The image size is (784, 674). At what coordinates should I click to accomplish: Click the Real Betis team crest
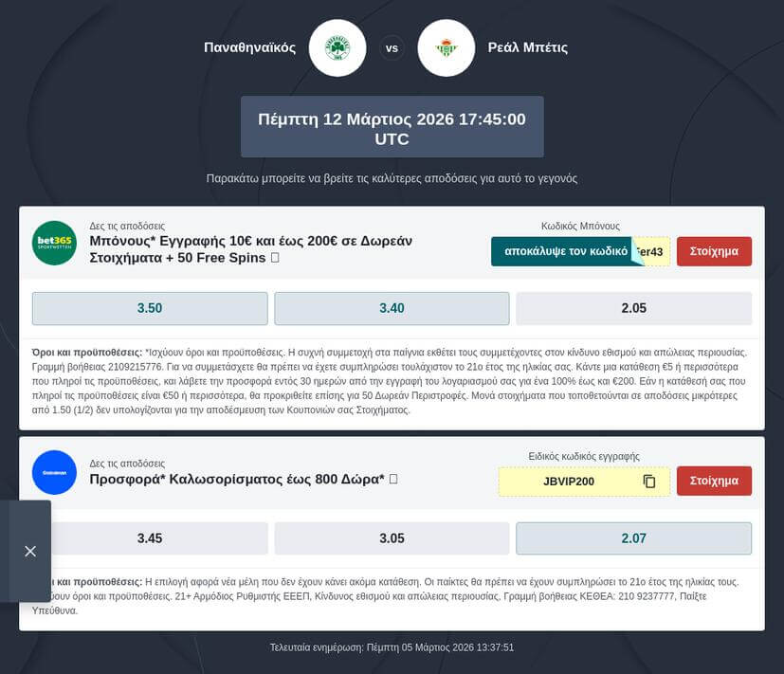(x=446, y=47)
